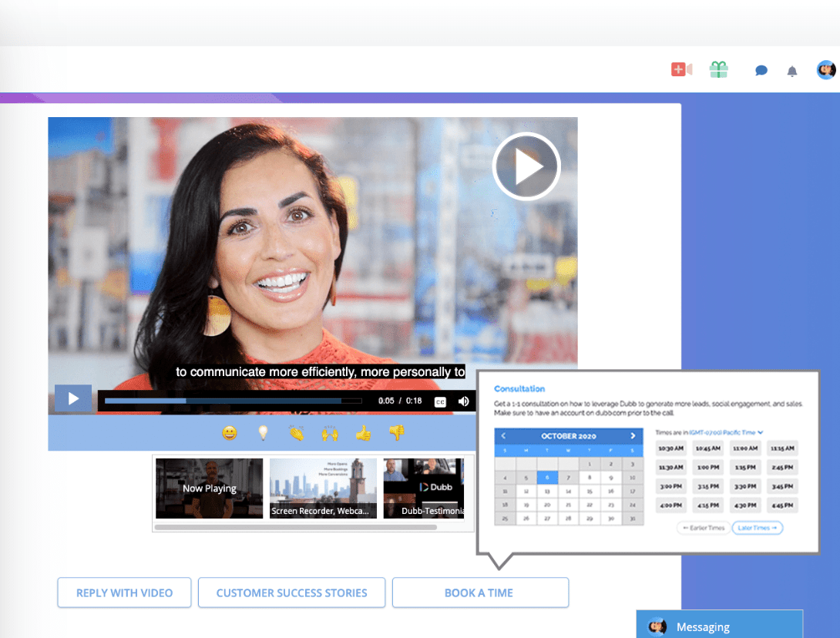The width and height of the screenshot is (840, 638).
Task: Select October 6 in the calendar
Action: pos(547,477)
